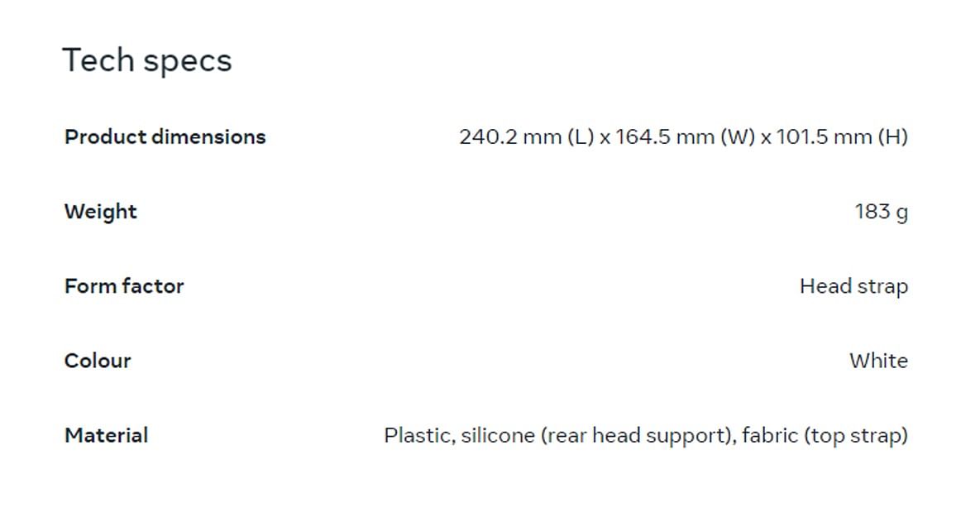The height and width of the screenshot is (517, 980).
Task: Click 'fabric (top strap)' text
Action: pos(825,436)
